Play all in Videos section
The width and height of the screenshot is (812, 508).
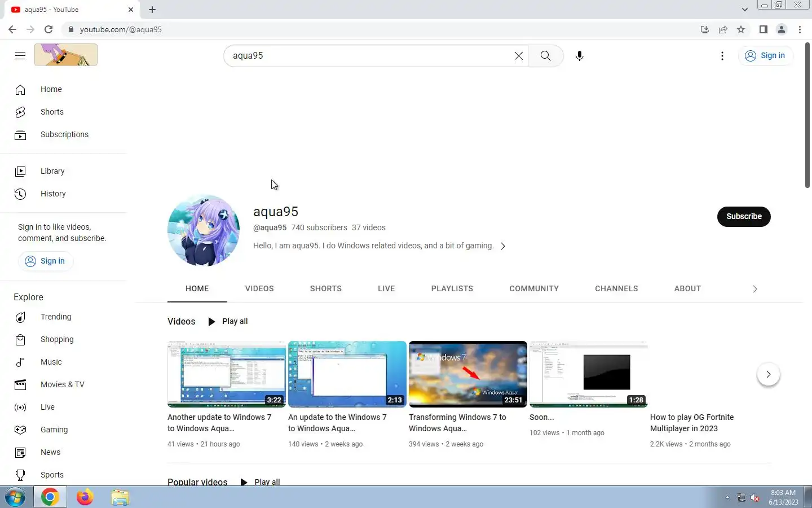tap(228, 321)
